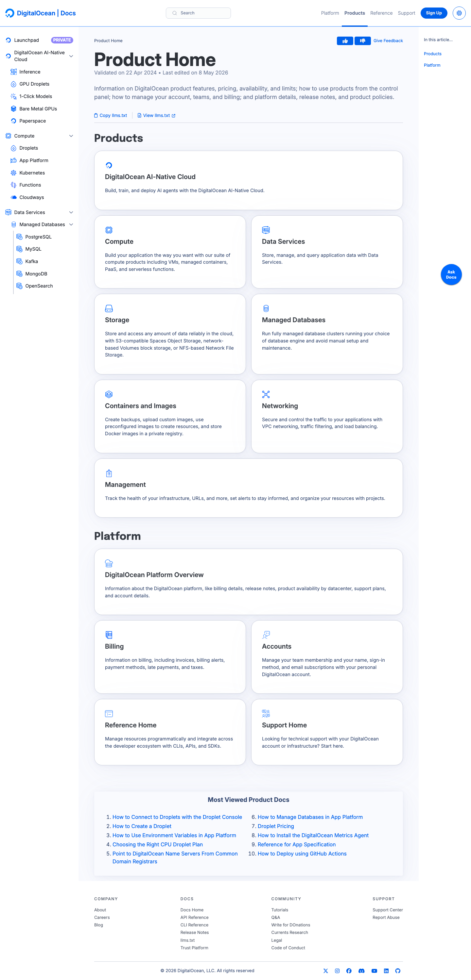Open the theme settings gear icon

459,13
